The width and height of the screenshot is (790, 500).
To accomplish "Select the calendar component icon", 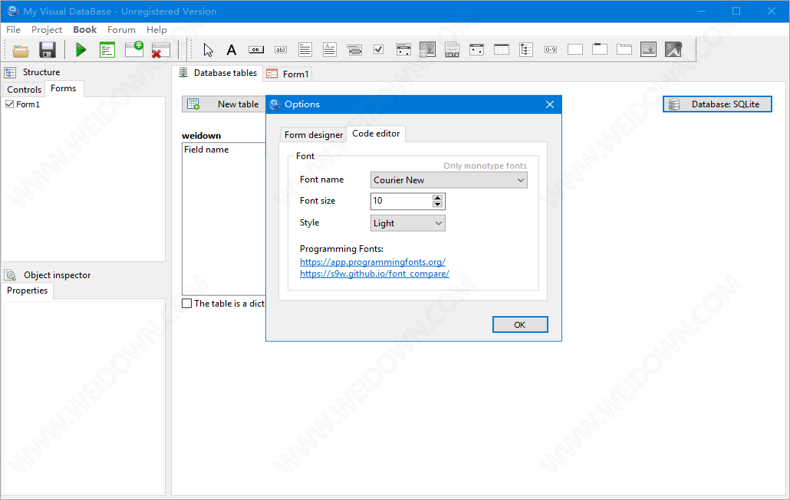I will point(476,49).
